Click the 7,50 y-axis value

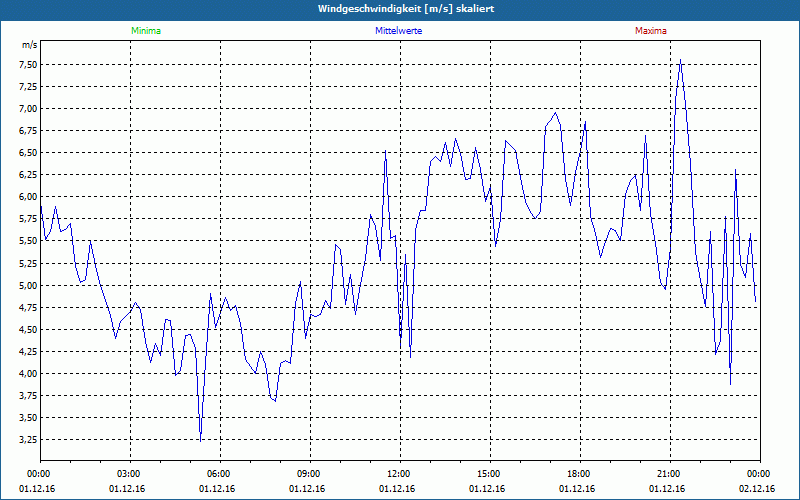(29, 64)
